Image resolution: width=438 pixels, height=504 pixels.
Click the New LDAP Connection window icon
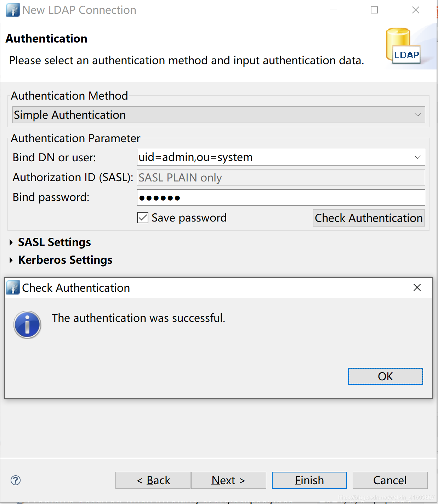pyautogui.click(x=13, y=10)
